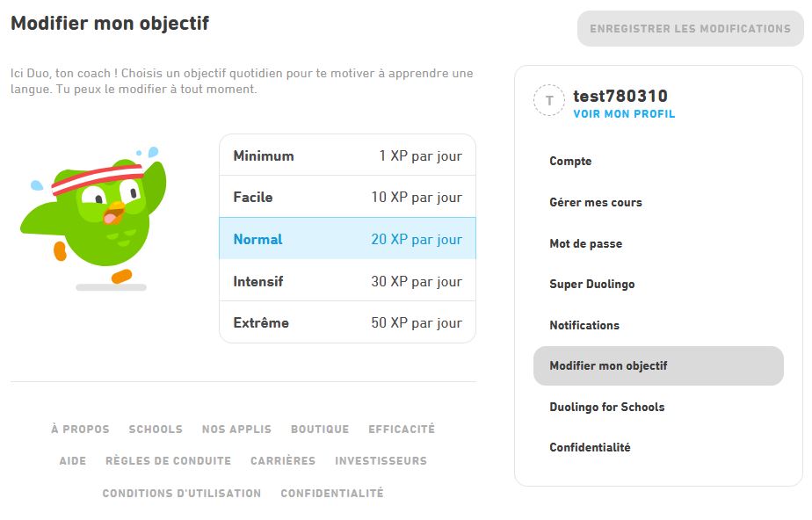Viewport: 812px width, 520px height.
Task: Select the Normal 20 XP goal
Action: pyautogui.click(x=347, y=239)
